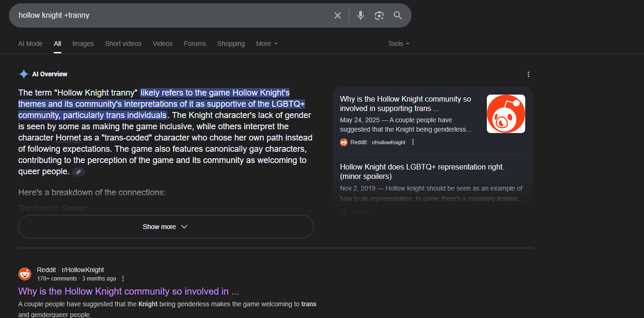Open the Short videos tab

[x=123, y=44]
